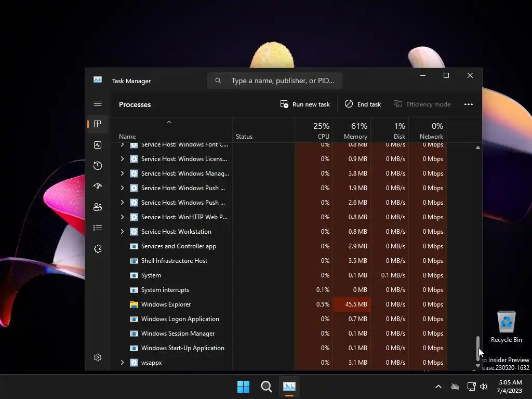Sort by the CPU column header
Image resolution: width=532 pixels, height=399 pixels.
click(313, 130)
